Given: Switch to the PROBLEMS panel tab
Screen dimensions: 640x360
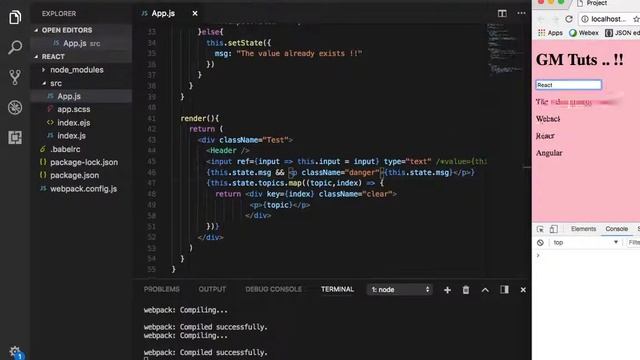Looking at the screenshot, I should click(161, 289).
